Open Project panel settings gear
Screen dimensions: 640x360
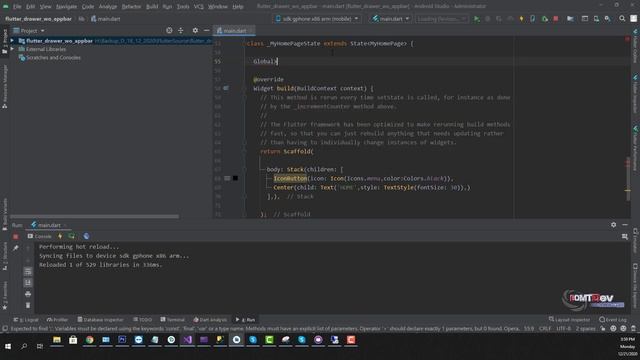(195, 31)
